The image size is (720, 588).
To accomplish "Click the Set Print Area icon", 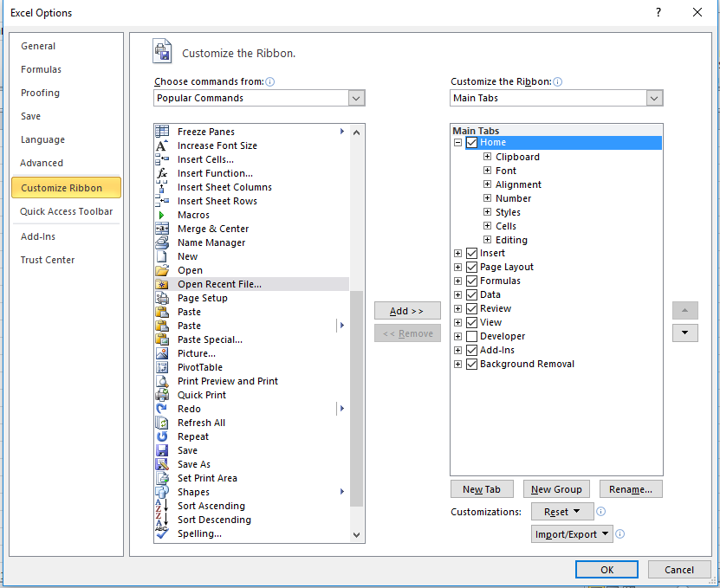I will tap(162, 478).
